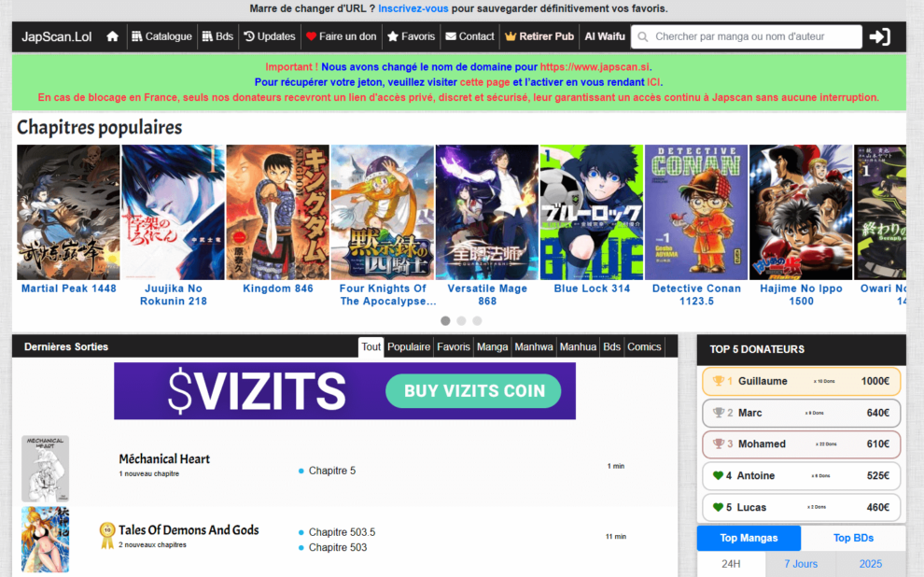Switch to Populaire tab
Viewport: 924px width, 577px height.
tap(409, 347)
